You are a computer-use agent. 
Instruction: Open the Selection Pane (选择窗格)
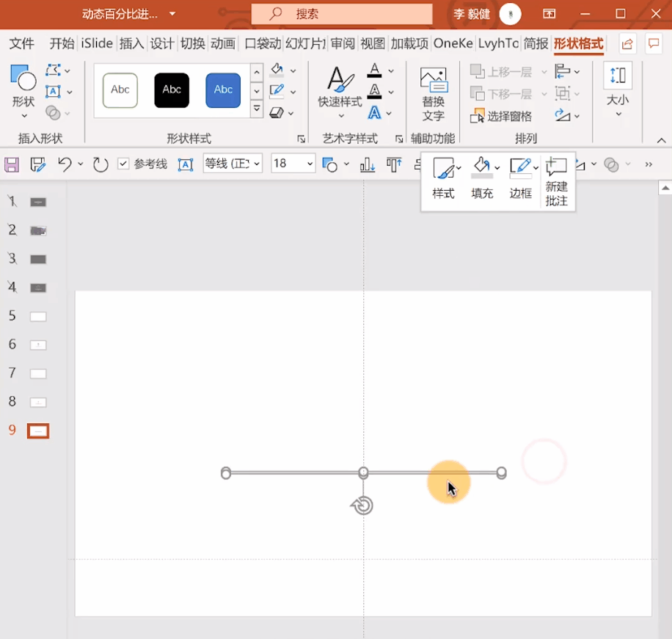point(501,116)
